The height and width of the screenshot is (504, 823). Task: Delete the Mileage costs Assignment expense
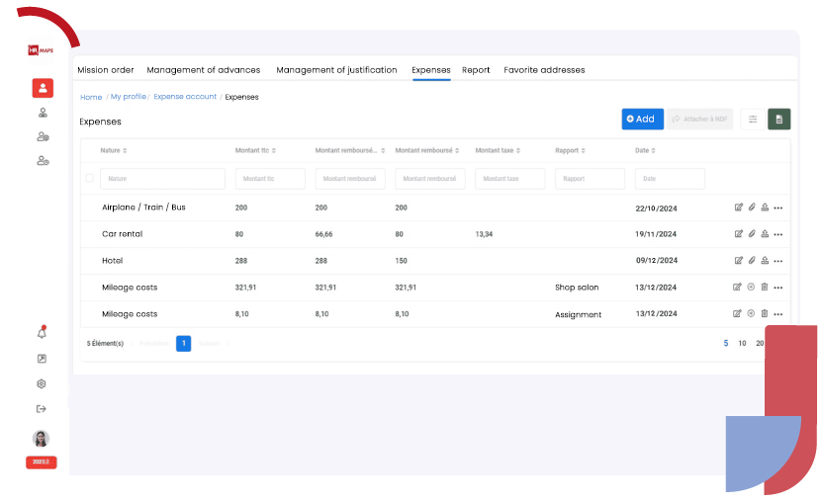pyautogui.click(x=765, y=313)
